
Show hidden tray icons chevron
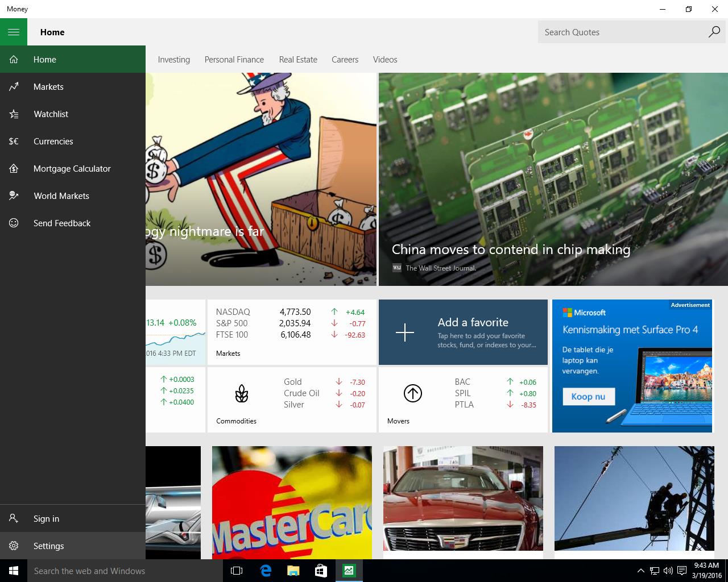pyautogui.click(x=641, y=571)
